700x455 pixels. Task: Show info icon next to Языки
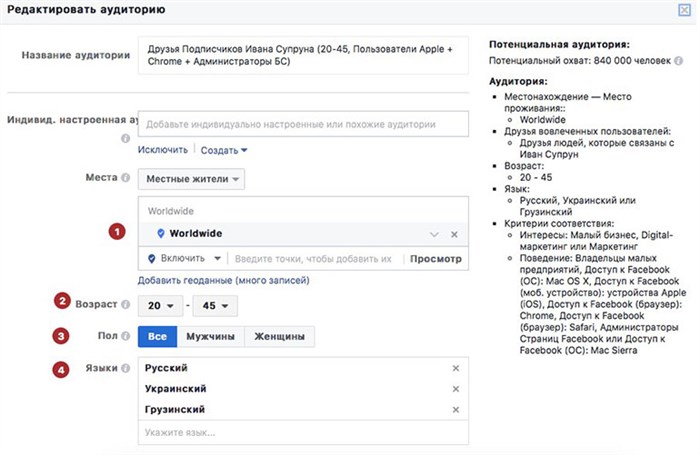click(x=126, y=368)
